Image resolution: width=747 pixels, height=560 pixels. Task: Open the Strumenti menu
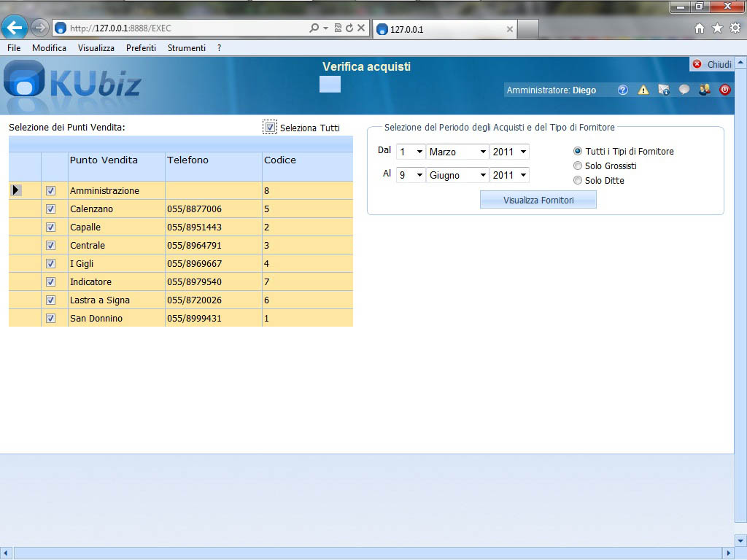click(186, 48)
